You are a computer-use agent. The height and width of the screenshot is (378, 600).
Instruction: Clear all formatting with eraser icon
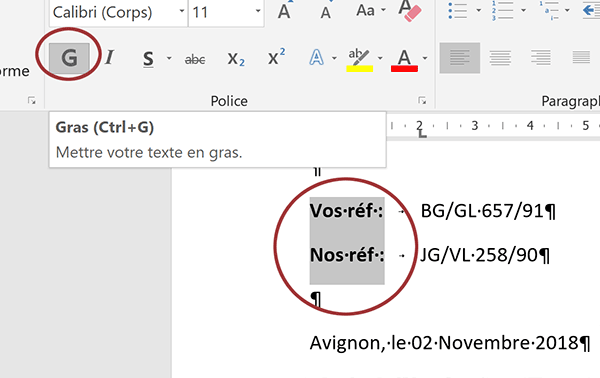click(410, 11)
